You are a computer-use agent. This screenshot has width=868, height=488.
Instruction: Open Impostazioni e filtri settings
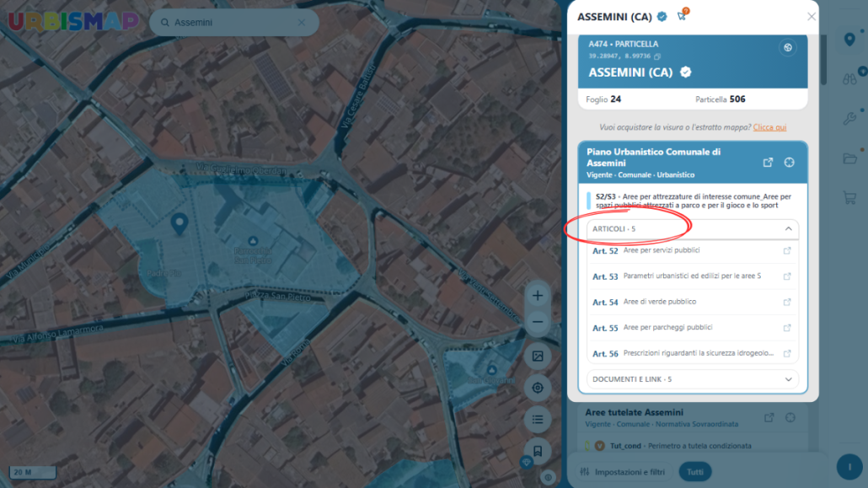tap(623, 472)
